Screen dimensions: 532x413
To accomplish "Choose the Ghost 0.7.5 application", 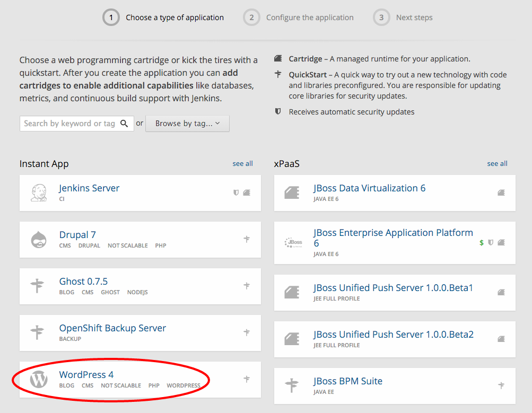I will (x=83, y=282).
